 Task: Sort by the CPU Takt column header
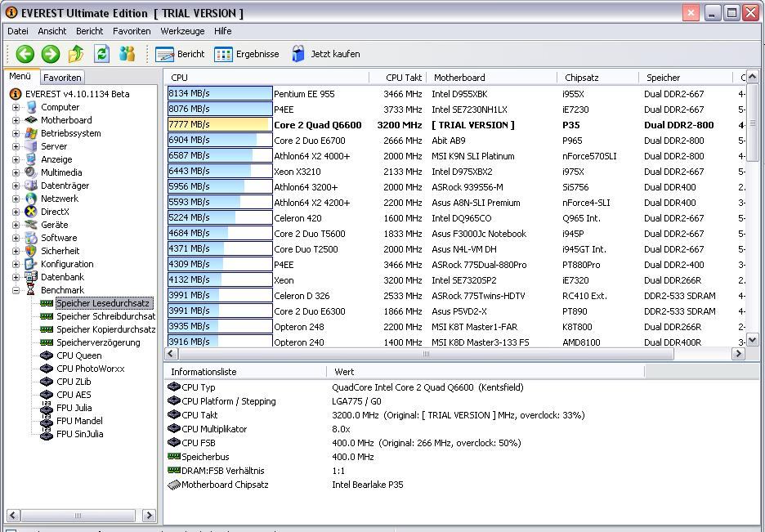click(398, 78)
